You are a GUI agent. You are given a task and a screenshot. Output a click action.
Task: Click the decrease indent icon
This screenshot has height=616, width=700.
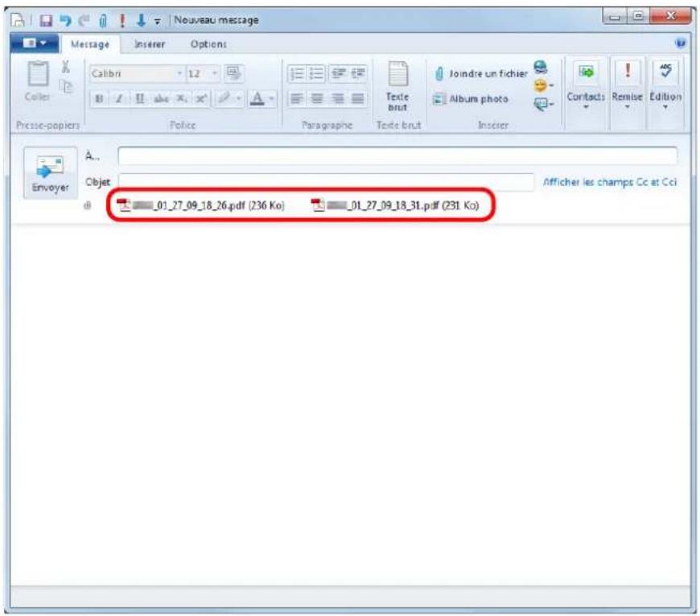pyautogui.click(x=339, y=74)
